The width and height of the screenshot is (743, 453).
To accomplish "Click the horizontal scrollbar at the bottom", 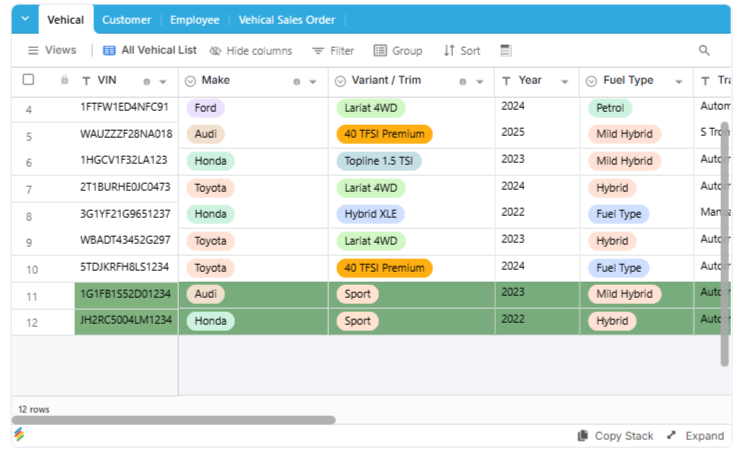I will coord(173,420).
